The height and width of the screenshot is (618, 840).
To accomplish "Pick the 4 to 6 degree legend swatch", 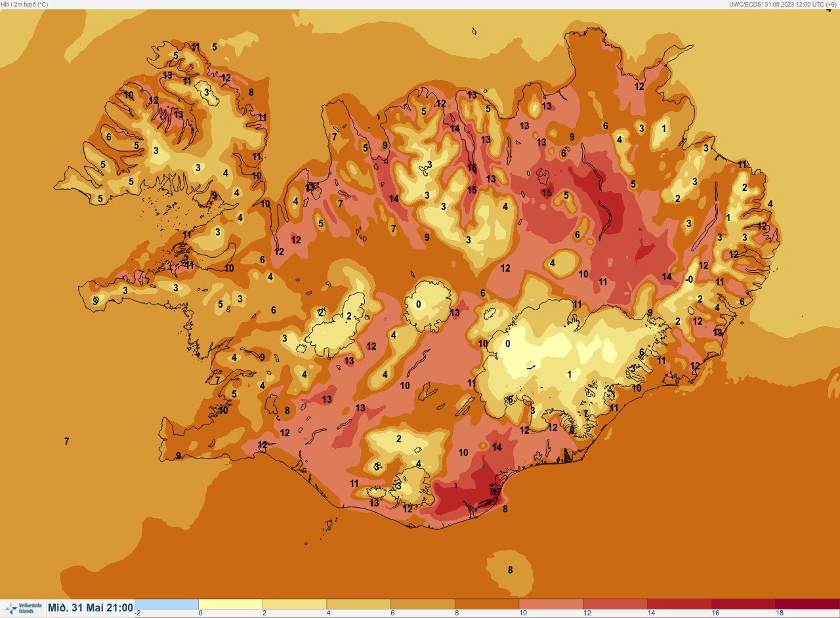I will pyautogui.click(x=359, y=604).
